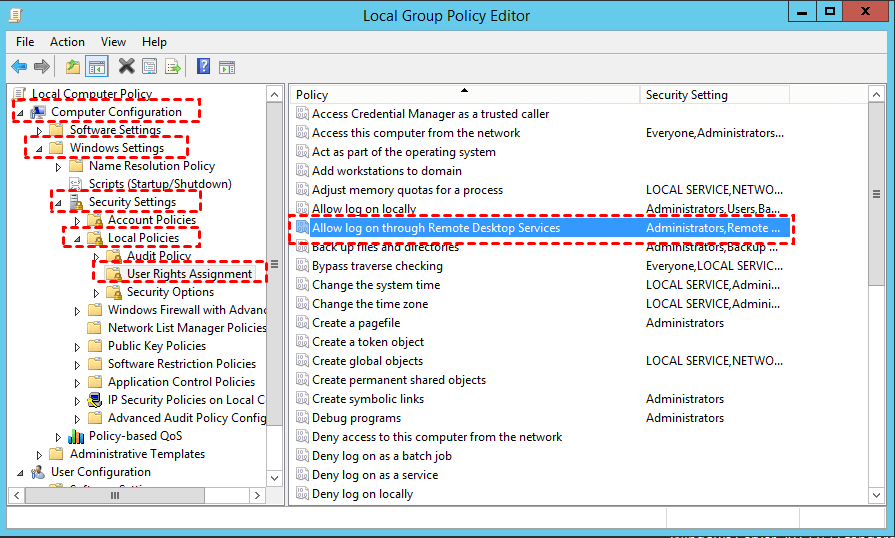
Task: Toggle Show/Hide Console Tree icon
Action: 97,67
